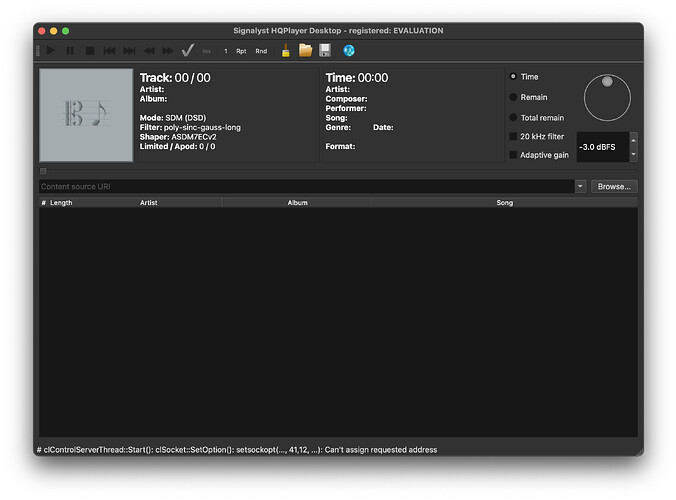Select the Time display radio button
Image resolution: width=676 pixels, height=500 pixels.
(513, 76)
